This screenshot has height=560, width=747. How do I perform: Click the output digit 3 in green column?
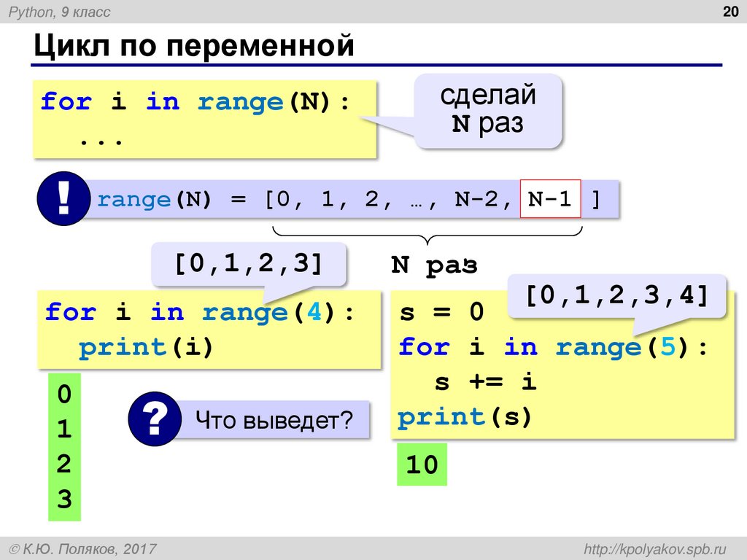point(64,499)
